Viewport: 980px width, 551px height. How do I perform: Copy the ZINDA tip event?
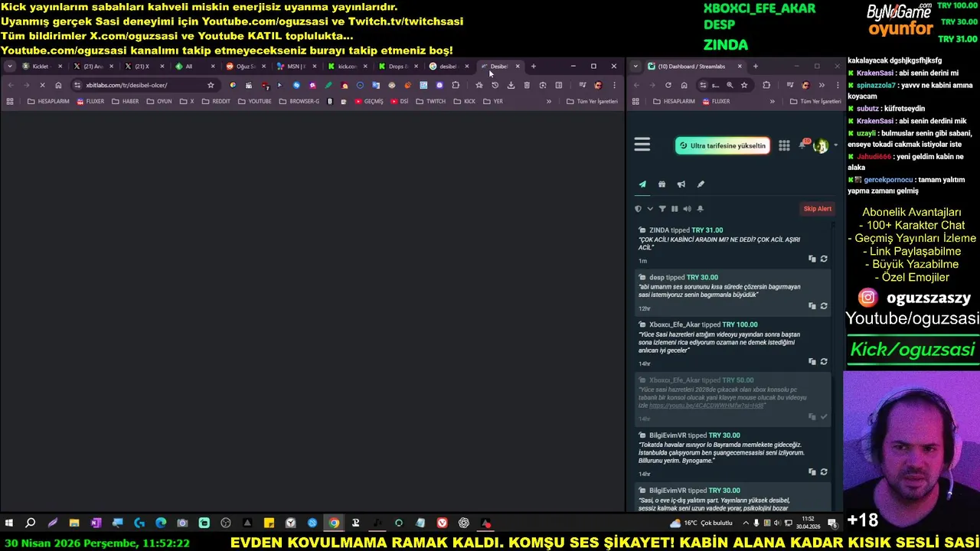point(812,259)
